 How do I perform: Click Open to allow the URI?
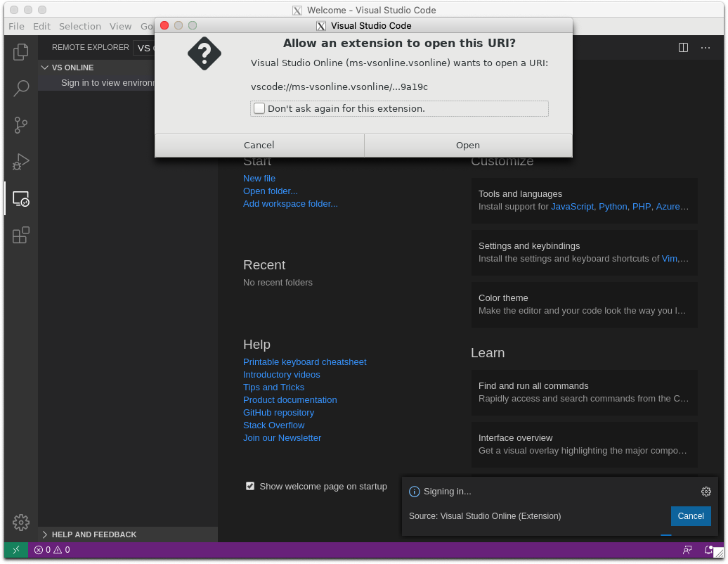coord(467,145)
